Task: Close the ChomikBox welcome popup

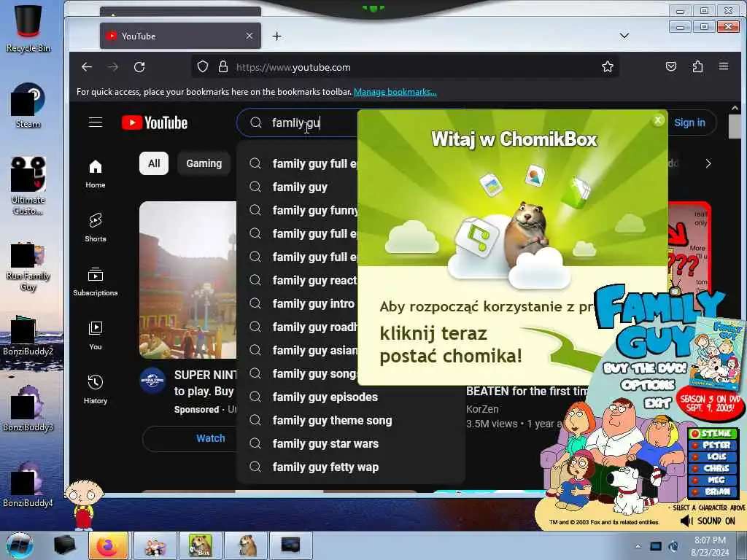Action: pos(658,120)
